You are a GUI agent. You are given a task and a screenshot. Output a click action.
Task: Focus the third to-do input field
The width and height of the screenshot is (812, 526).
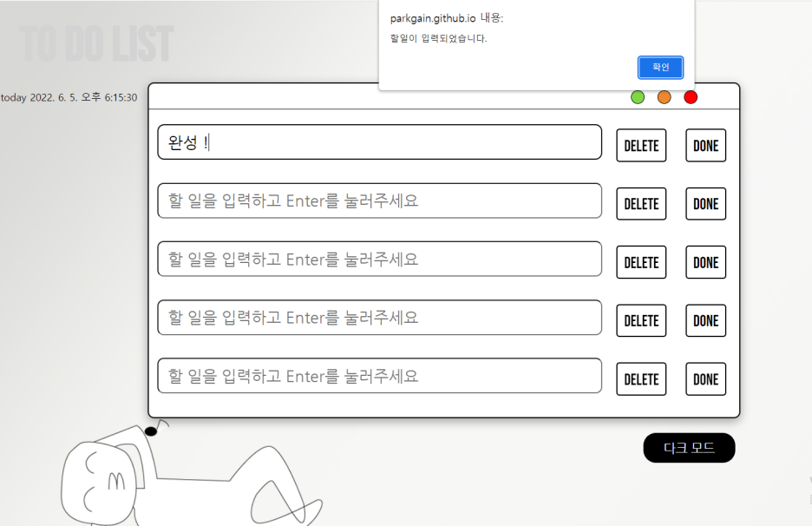[380, 260]
